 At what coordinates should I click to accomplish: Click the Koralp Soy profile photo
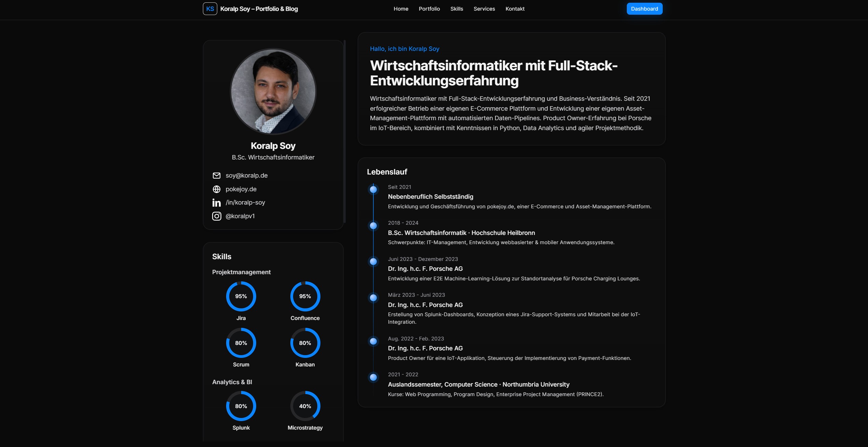click(273, 91)
